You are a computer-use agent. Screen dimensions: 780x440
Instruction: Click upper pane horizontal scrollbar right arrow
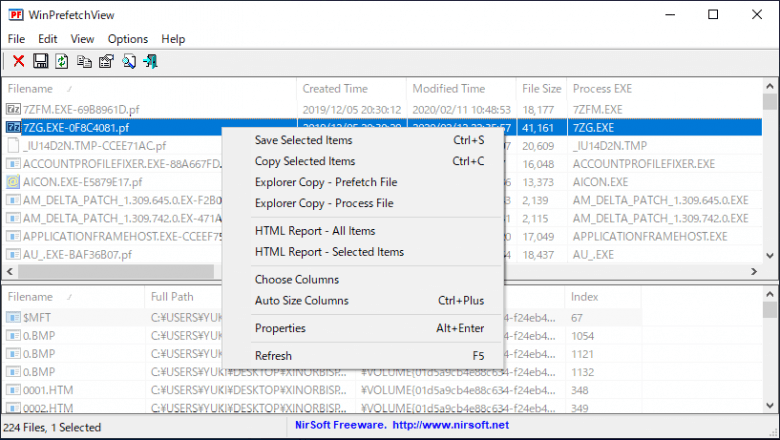(754, 271)
